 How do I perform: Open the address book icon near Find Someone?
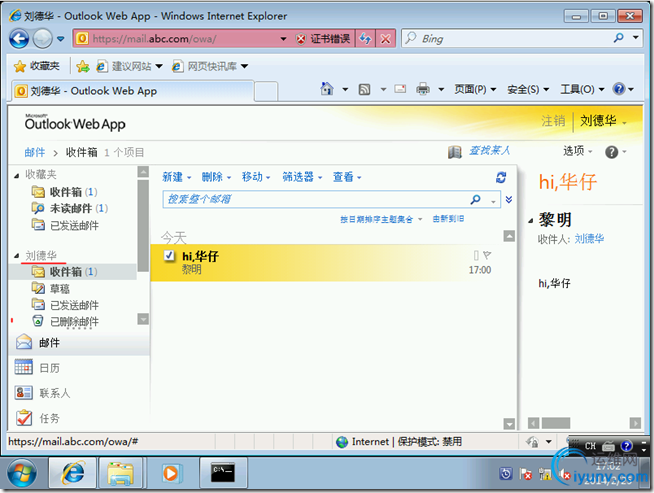455,152
